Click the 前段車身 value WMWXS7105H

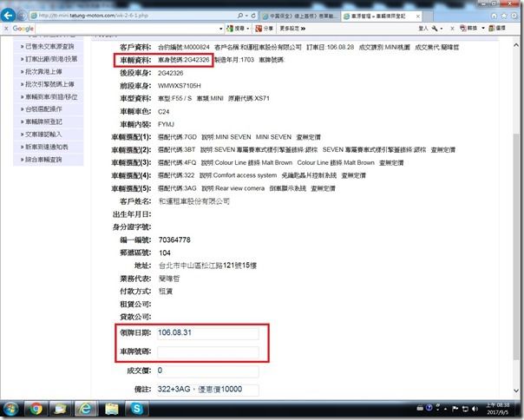(180, 86)
